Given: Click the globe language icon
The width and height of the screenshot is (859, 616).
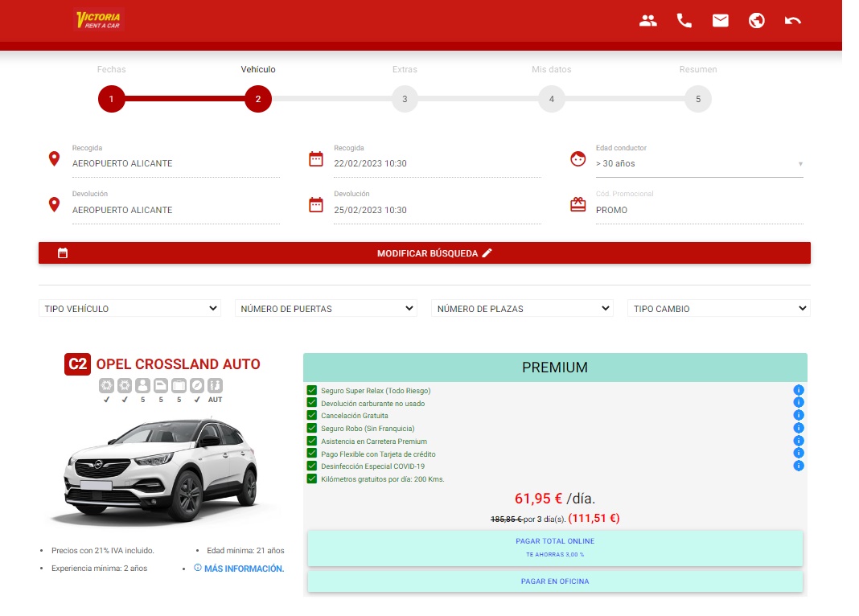Looking at the screenshot, I should click(757, 21).
